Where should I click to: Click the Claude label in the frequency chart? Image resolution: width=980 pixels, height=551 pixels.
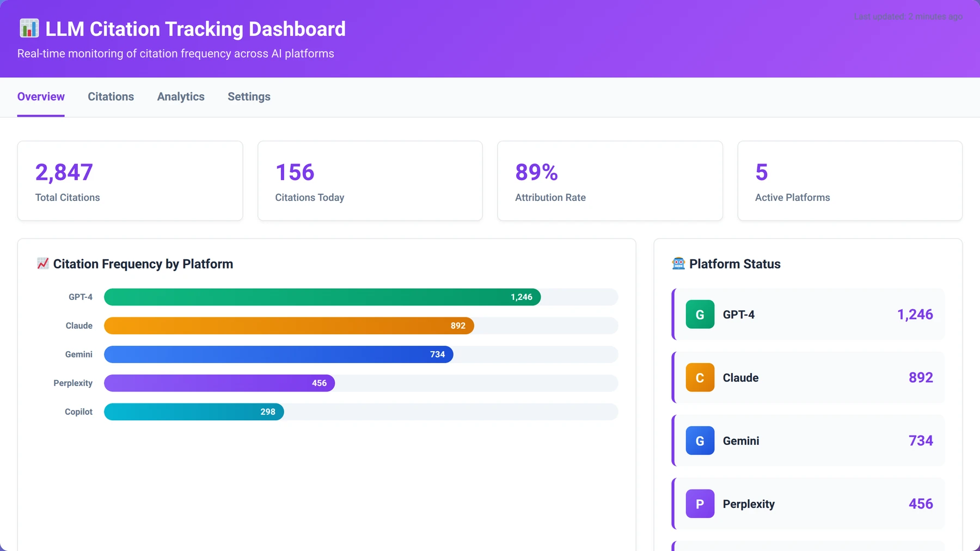point(79,326)
